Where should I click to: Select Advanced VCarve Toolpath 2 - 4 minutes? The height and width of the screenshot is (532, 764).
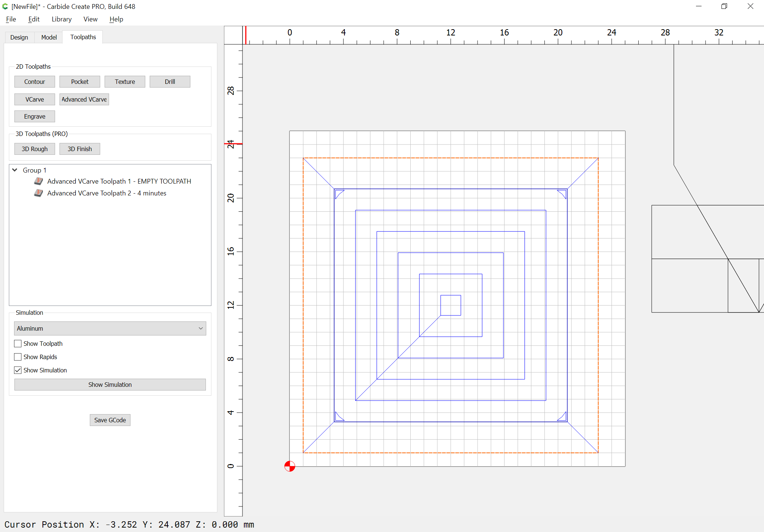[107, 193]
